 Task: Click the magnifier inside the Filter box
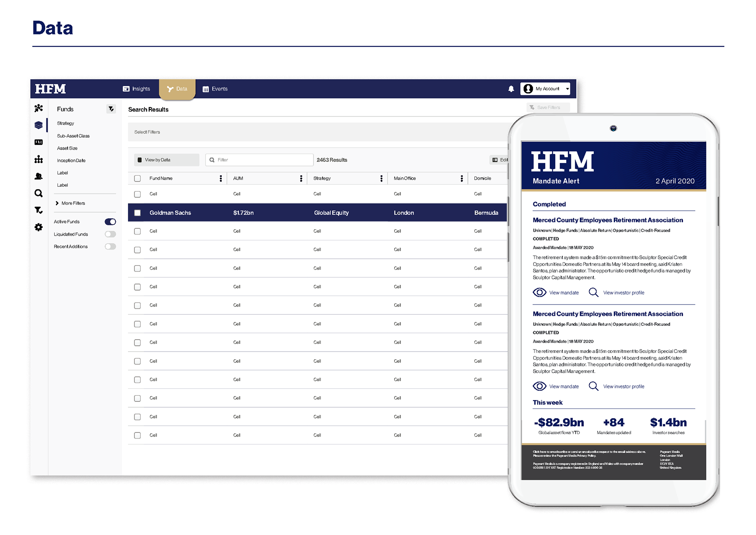(212, 160)
